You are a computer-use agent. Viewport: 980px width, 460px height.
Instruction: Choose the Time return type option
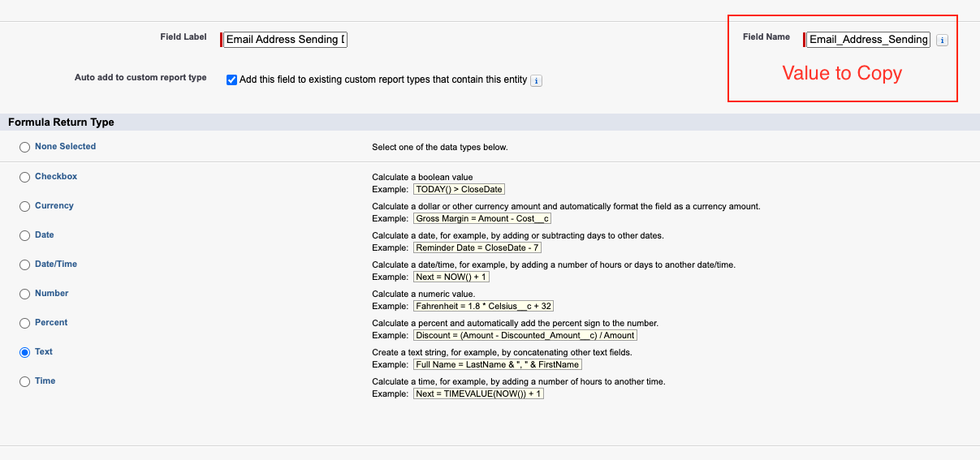24,382
